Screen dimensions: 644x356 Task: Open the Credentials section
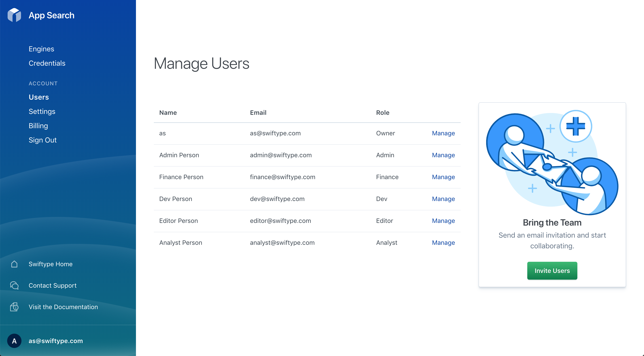[x=47, y=63]
